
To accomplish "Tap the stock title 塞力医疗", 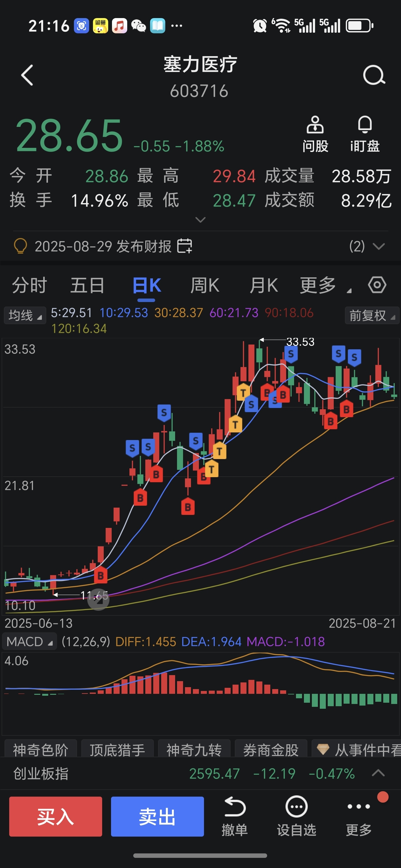I will point(200,64).
